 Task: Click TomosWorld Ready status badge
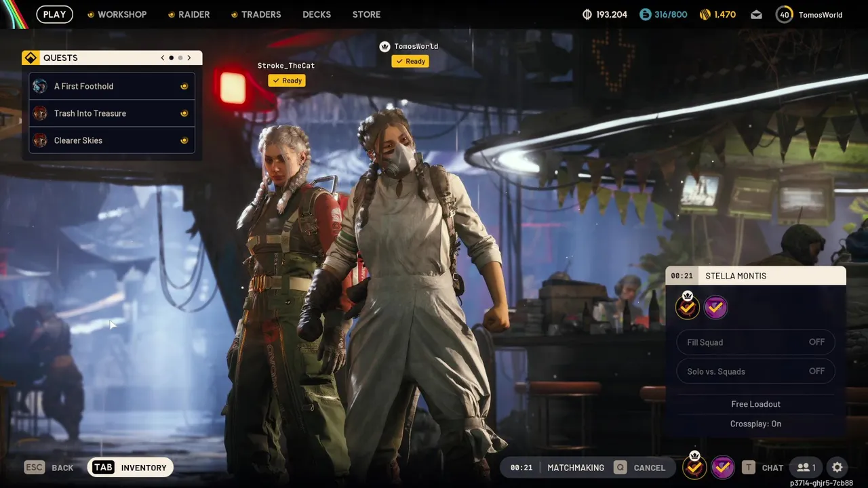(x=410, y=61)
